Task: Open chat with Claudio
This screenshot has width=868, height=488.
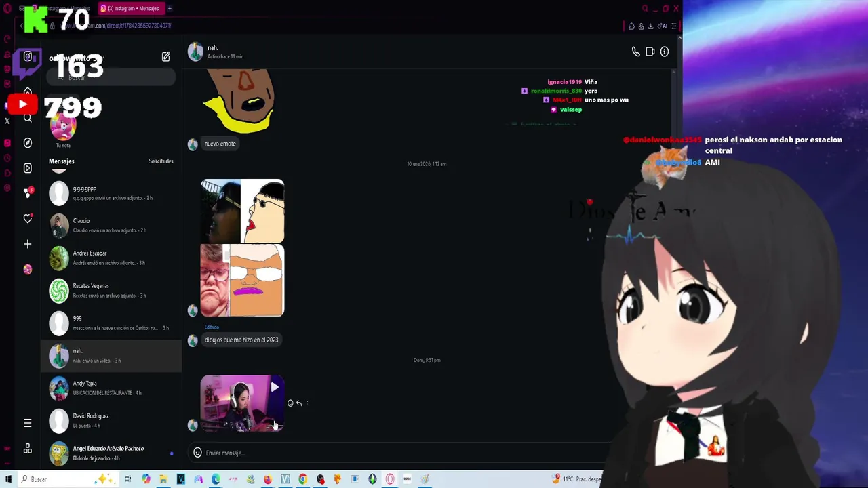Action: pyautogui.click(x=112, y=226)
